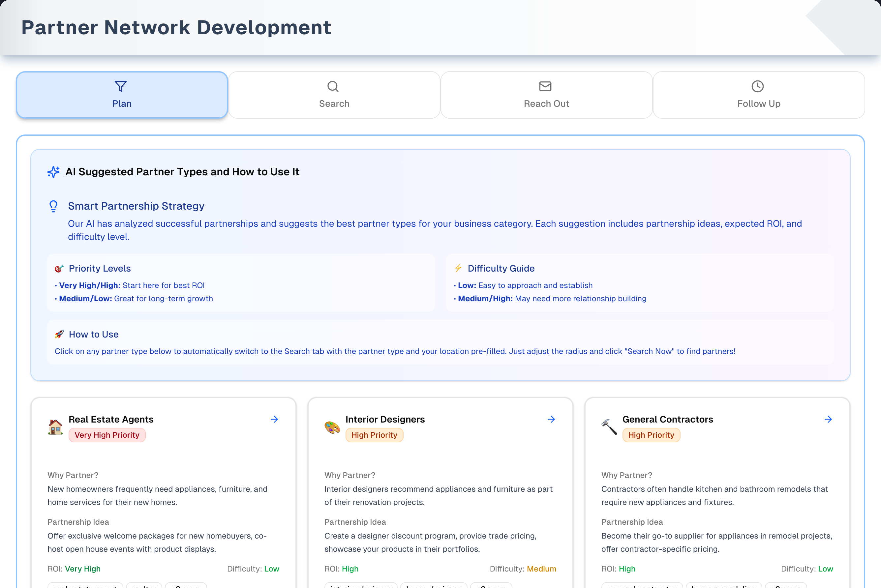Screen dimensions: 881x588
Task: Click the AI Suggested Partner Types heading
Action: tap(182, 172)
